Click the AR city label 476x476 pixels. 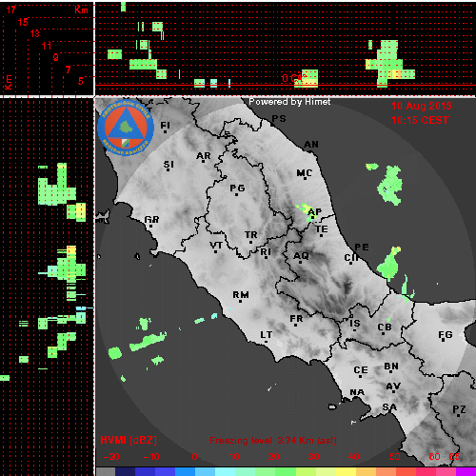click(204, 156)
